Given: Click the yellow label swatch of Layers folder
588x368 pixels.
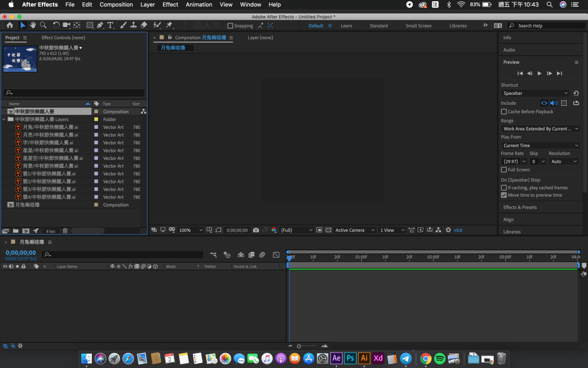Looking at the screenshot, I should [x=96, y=120].
